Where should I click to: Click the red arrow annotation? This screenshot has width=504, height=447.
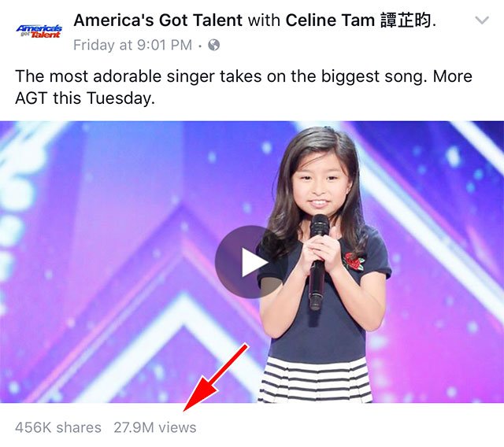click(x=216, y=377)
